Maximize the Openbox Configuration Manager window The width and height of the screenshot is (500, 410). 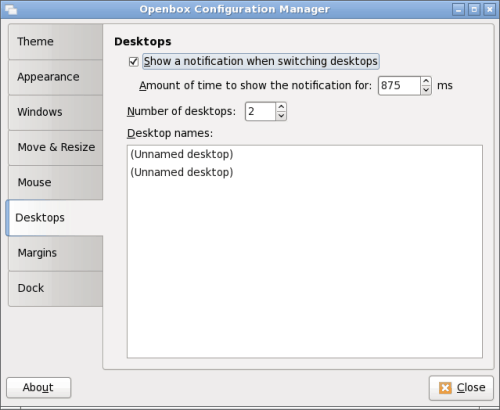pyautogui.click(x=474, y=10)
